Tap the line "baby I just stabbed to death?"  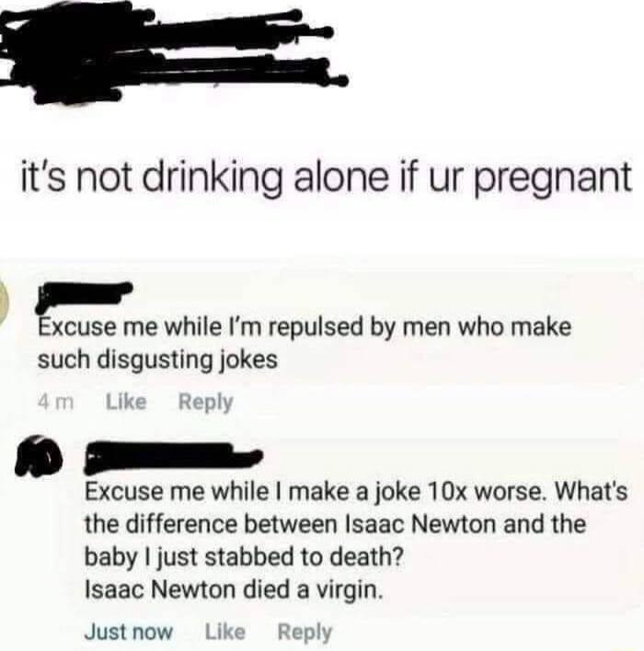[x=245, y=557]
